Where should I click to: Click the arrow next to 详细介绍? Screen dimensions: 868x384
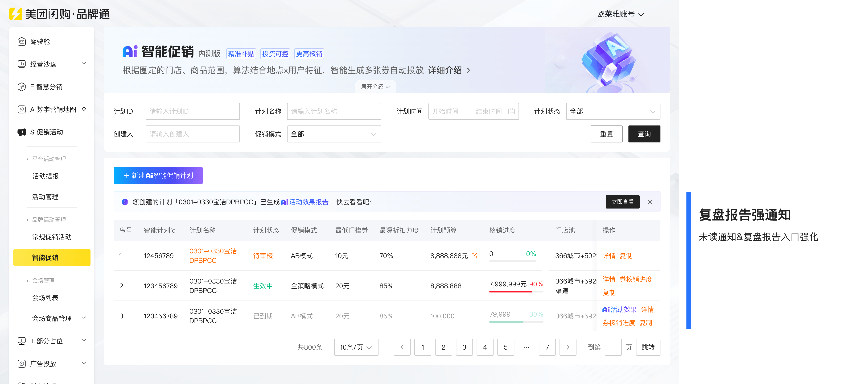(468, 70)
